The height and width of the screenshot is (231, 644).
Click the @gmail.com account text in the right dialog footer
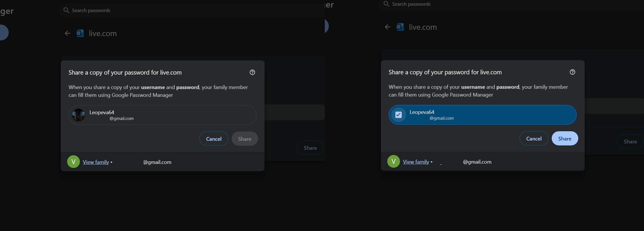[x=477, y=162]
